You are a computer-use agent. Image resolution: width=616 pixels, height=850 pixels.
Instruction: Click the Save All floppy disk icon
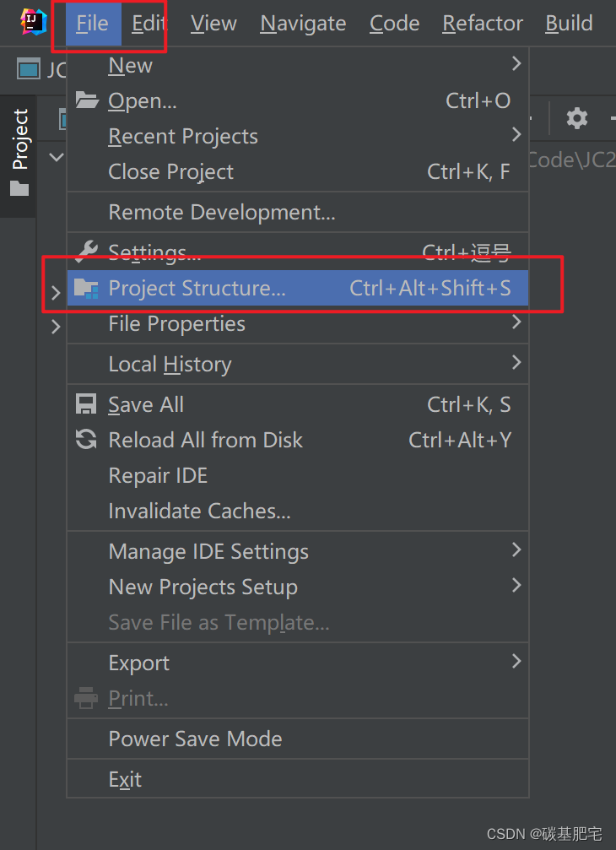coord(85,403)
